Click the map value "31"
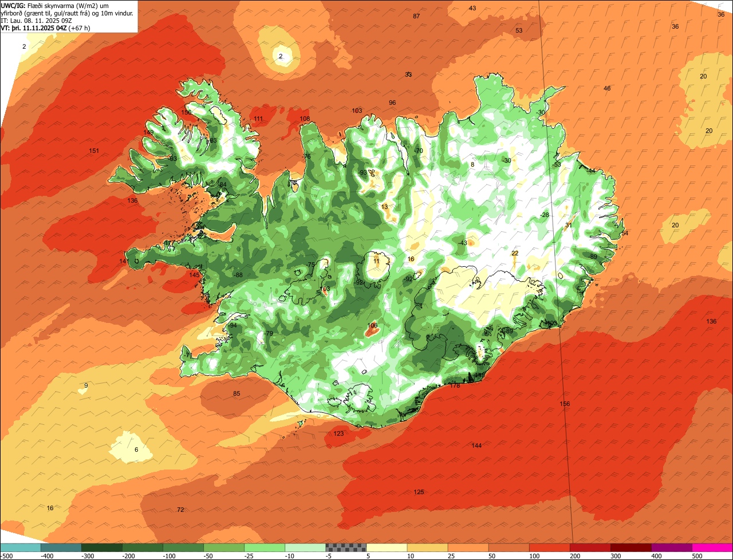The width and height of the screenshot is (733, 560). (x=568, y=225)
